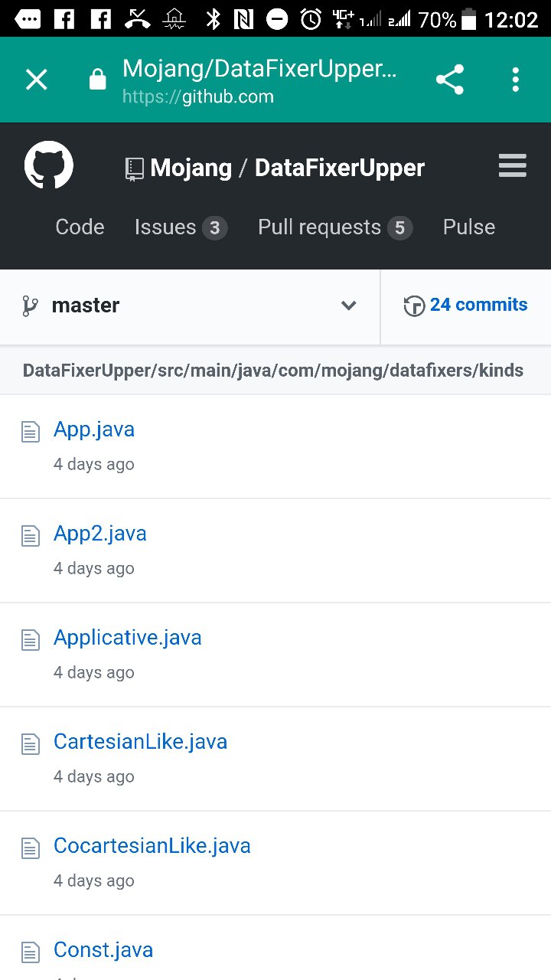Tap the alarm clock status icon
551x980 pixels.
click(x=311, y=19)
